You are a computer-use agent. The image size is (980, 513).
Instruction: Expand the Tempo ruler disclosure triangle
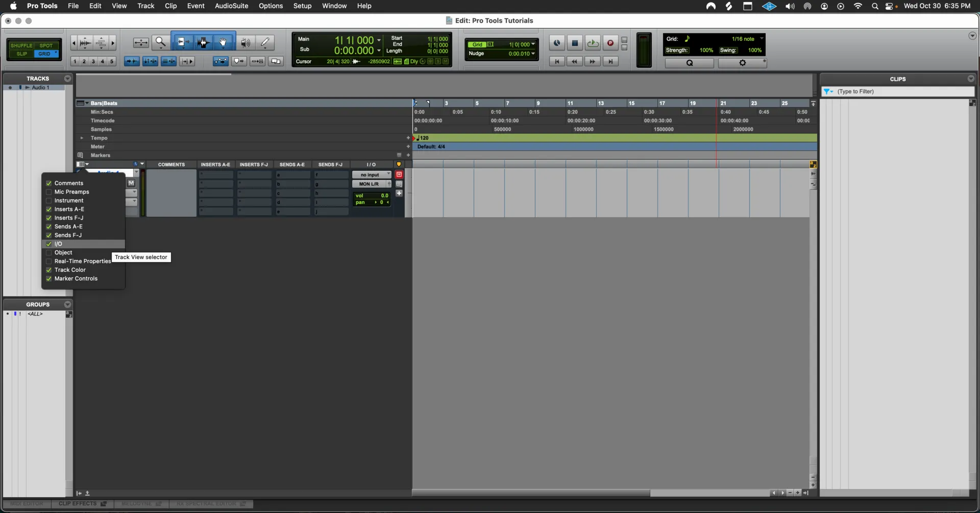82,138
